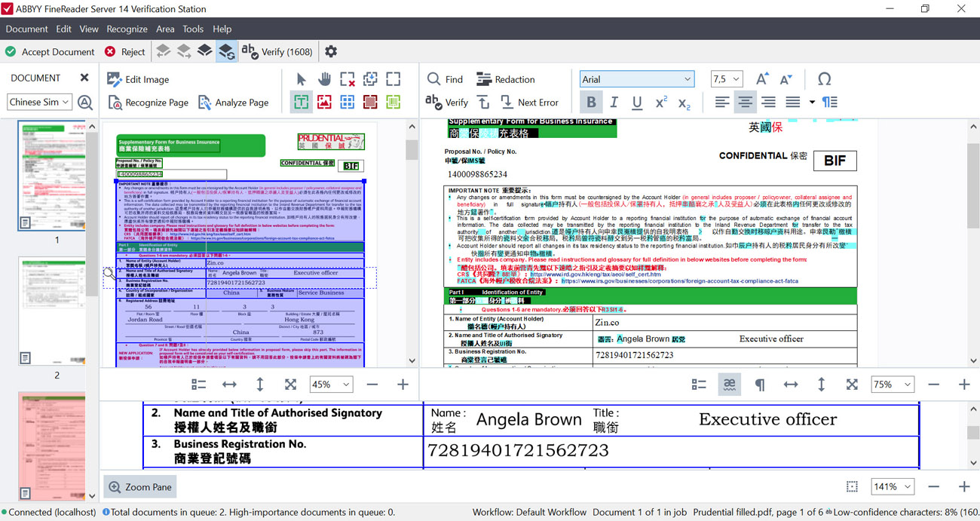Viewport: 980px width, 521px height.
Task: Select page 1 thumbnail
Action: pyautogui.click(x=53, y=176)
